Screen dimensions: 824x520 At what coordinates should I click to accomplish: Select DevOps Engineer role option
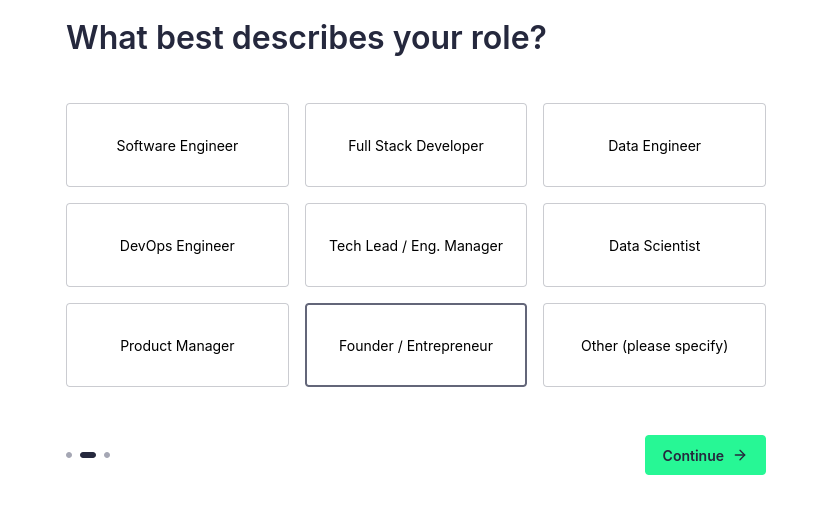177,245
